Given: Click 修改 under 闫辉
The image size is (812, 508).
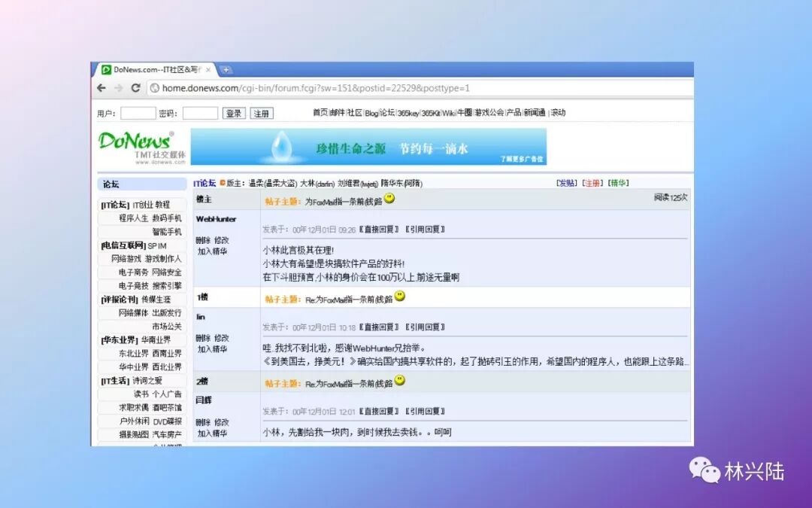Looking at the screenshot, I should click(222, 422).
